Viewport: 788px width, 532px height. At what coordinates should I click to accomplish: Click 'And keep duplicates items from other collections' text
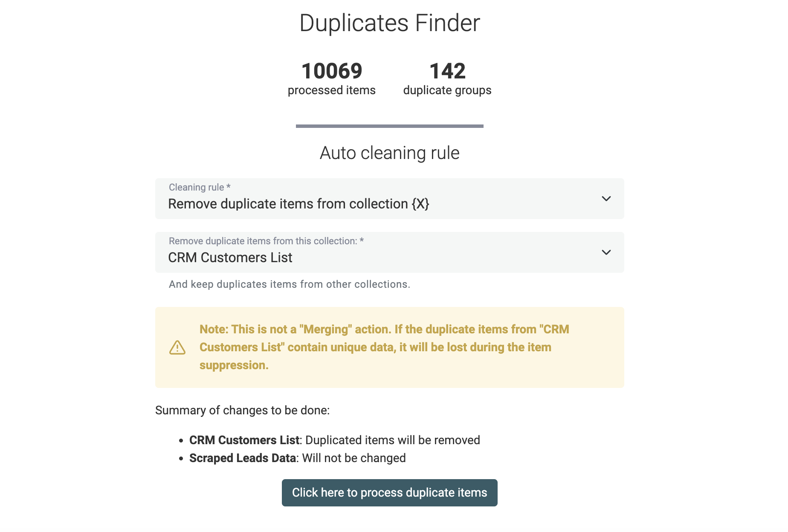[289, 284]
